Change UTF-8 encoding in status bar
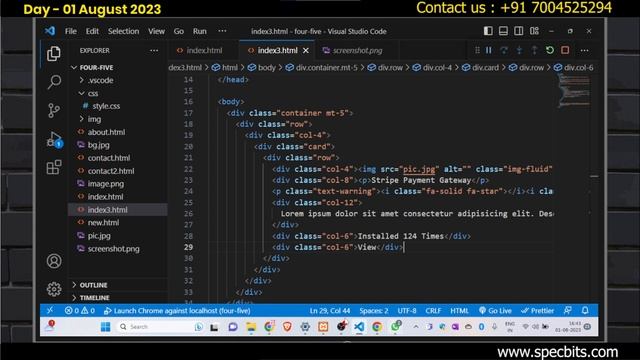This screenshot has width=640, height=360. [x=407, y=311]
